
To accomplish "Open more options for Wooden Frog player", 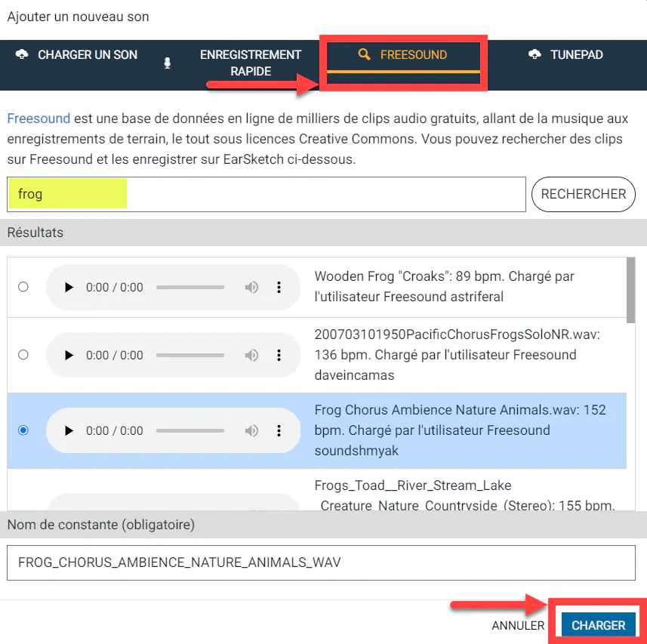I will pos(279,287).
